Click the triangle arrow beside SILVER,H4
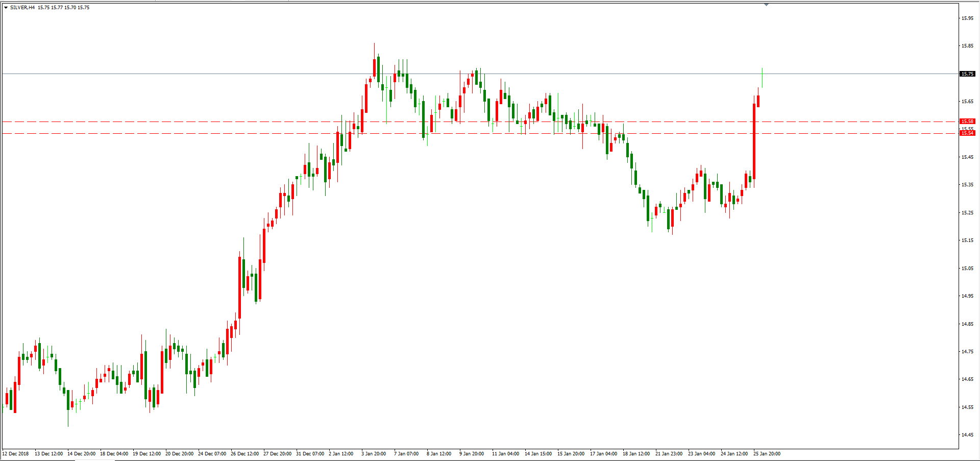980x461 pixels. (x=6, y=8)
